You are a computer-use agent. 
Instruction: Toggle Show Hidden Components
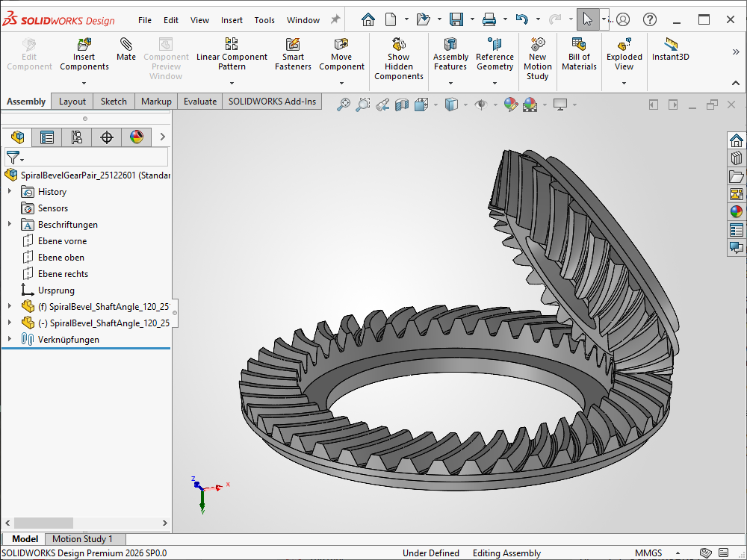[x=398, y=45]
